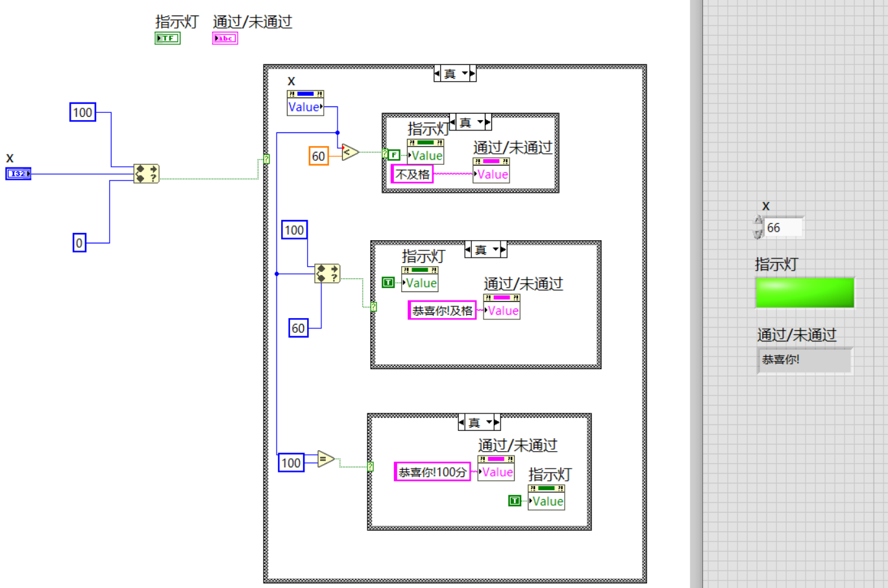The image size is (888, 588).
Task: Click 通过/未通过 Value property node in 恭喜你!100分 case
Action: tap(496, 469)
